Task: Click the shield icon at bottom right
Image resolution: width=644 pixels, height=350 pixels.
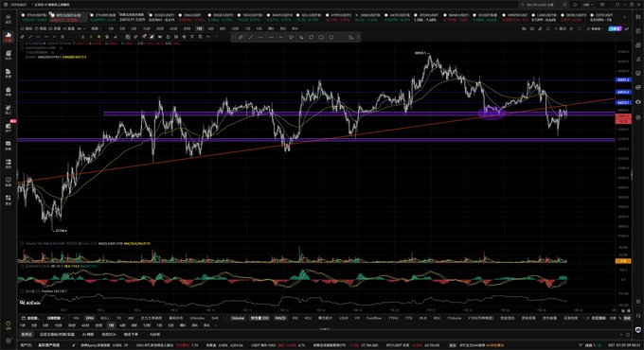Action: [x=637, y=330]
